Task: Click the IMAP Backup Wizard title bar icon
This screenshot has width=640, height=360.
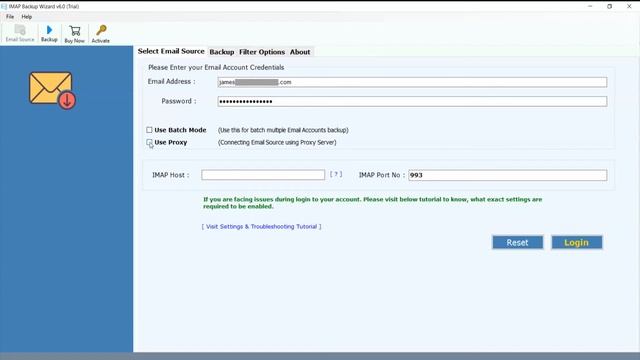Action: coord(4,7)
